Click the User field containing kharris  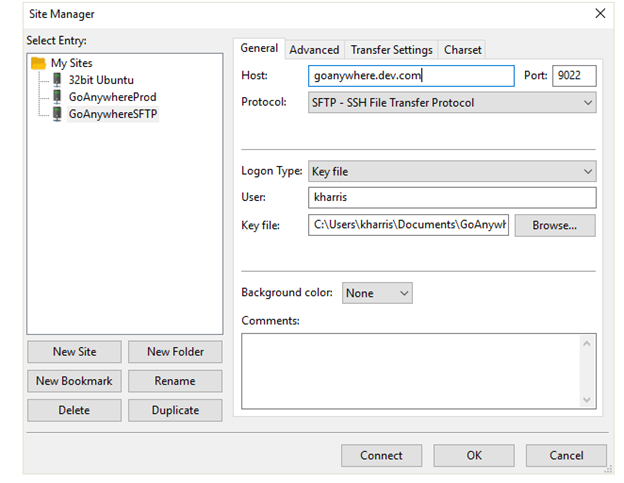[452, 198]
